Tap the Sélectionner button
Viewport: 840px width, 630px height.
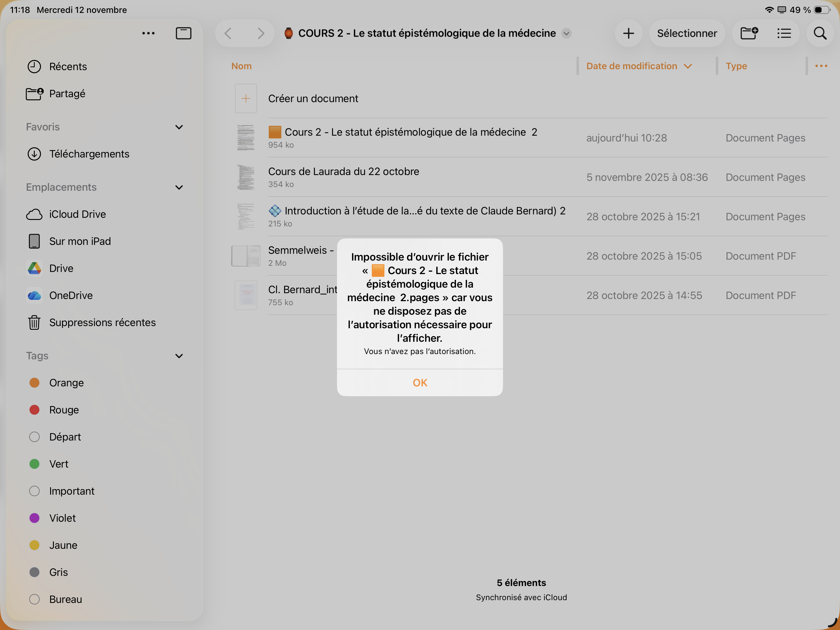pyautogui.click(x=687, y=34)
